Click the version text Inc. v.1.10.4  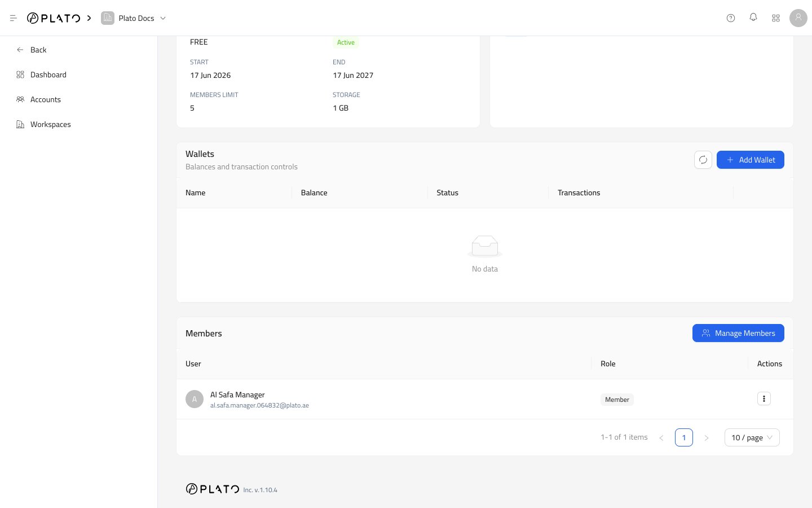[261, 490]
